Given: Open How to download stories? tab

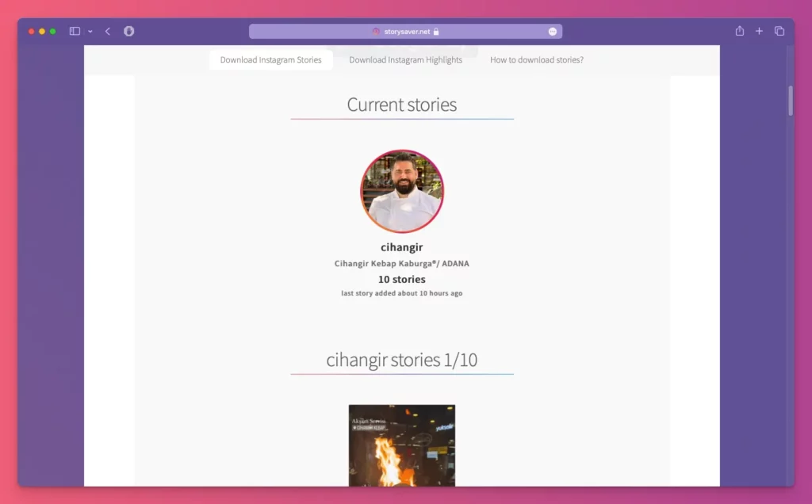Looking at the screenshot, I should (x=537, y=60).
